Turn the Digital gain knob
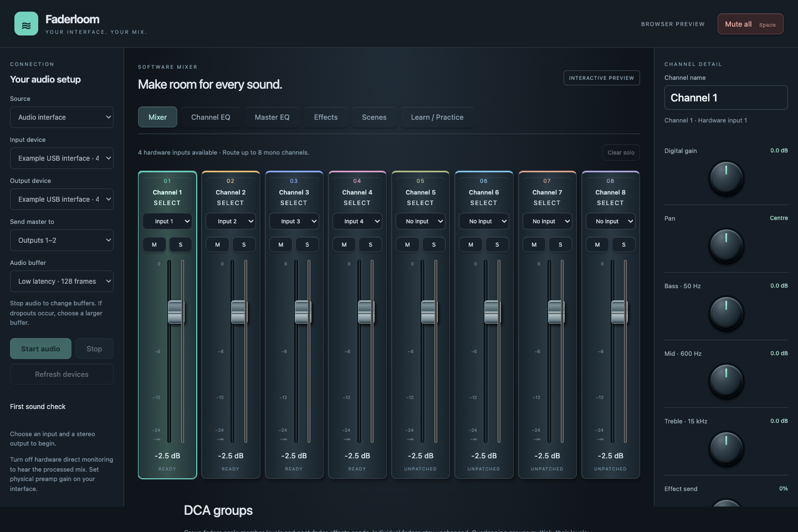The height and width of the screenshot is (532, 798). click(x=726, y=178)
